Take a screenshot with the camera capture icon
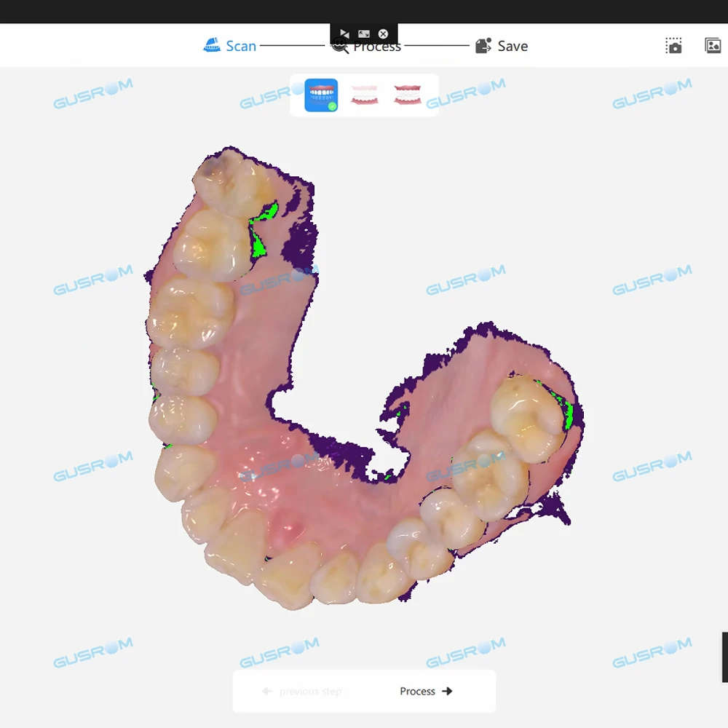The width and height of the screenshot is (728, 728). (673, 45)
